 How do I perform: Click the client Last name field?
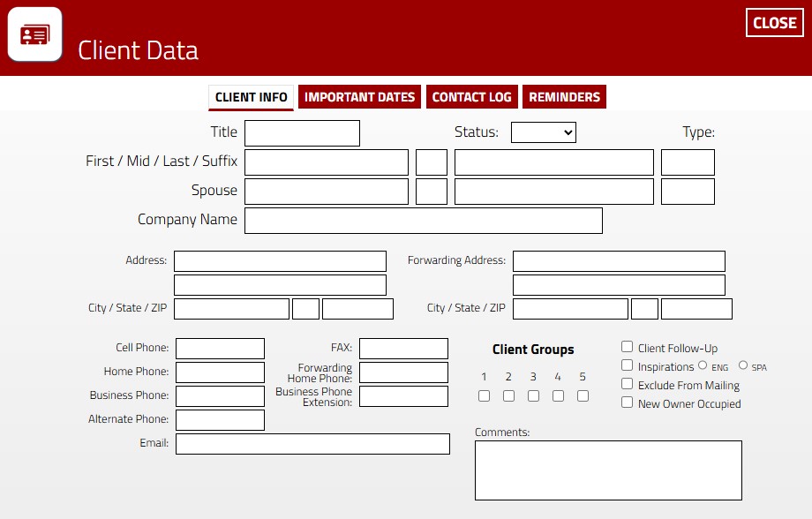554,162
